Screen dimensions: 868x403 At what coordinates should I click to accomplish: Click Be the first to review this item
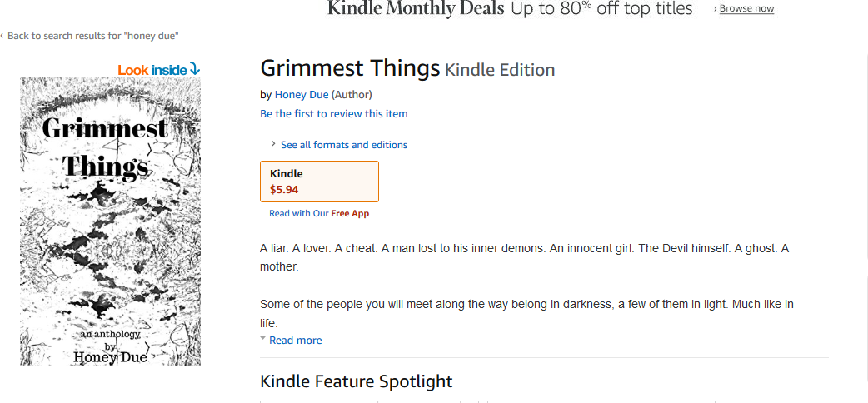334,114
